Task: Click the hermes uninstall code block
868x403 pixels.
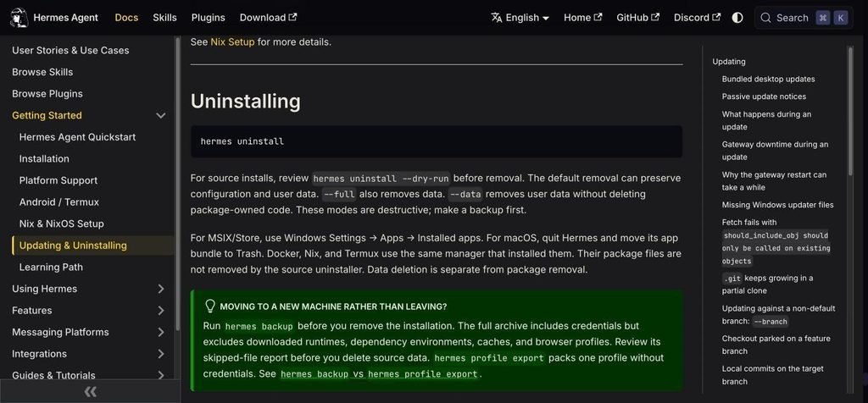Action: click(x=437, y=141)
